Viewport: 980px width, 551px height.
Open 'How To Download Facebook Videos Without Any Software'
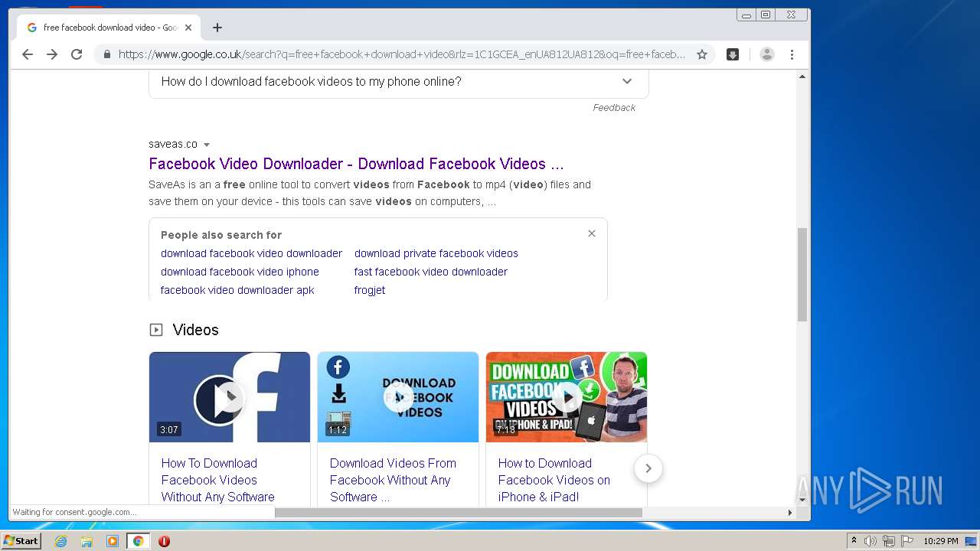pos(218,480)
